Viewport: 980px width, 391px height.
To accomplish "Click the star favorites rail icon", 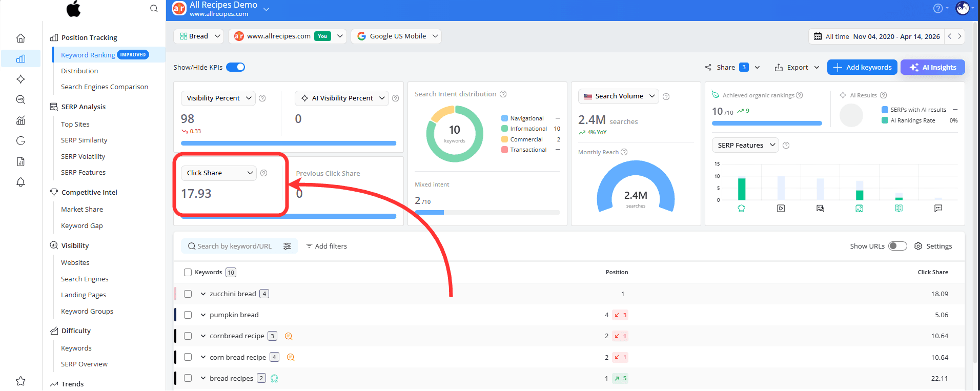I will [21, 381].
